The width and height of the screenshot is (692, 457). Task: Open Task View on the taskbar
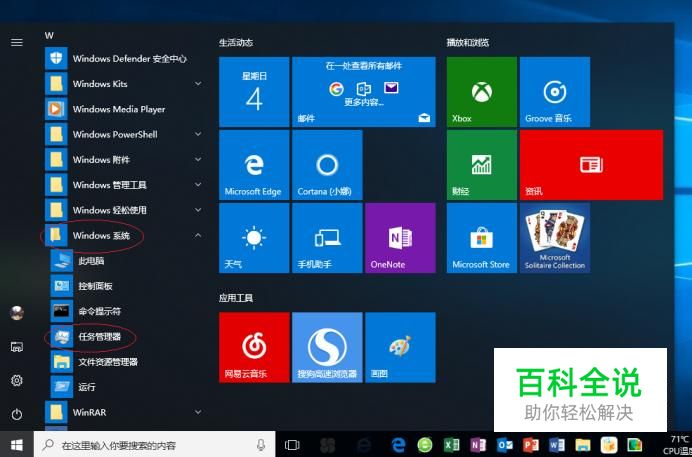[292, 445]
